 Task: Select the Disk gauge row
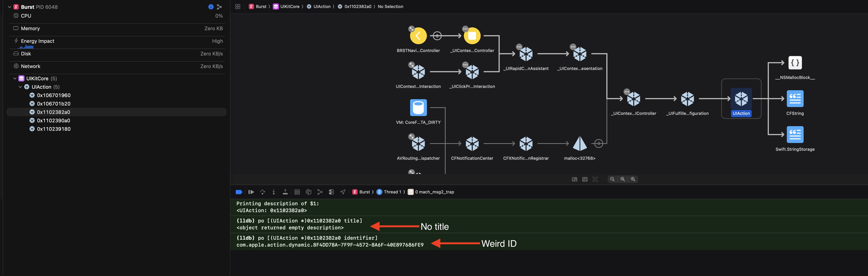[x=117, y=54]
